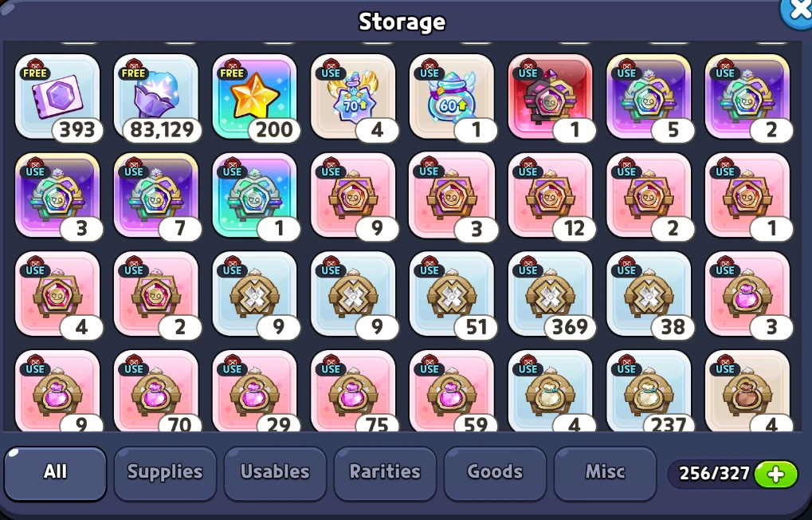The image size is (812, 520).
Task: Open the Misc tab
Action: [x=605, y=473]
